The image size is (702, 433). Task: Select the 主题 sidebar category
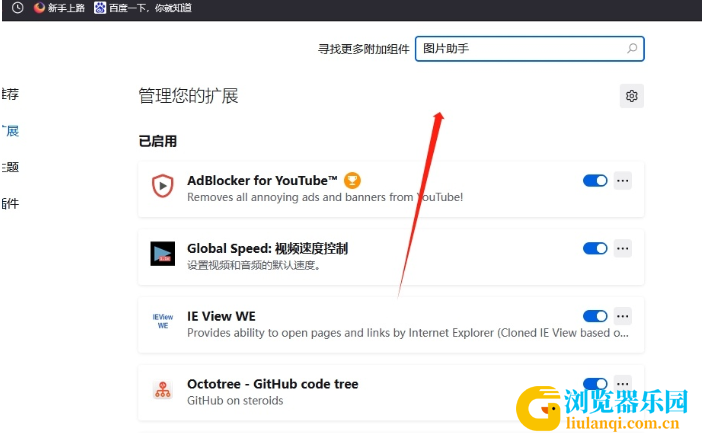10,167
